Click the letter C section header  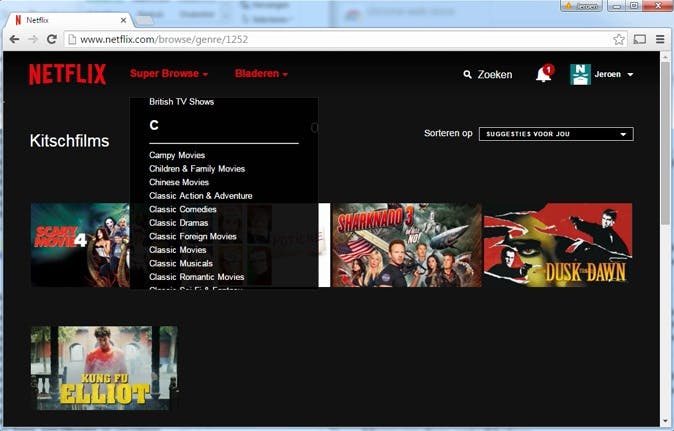pos(154,125)
